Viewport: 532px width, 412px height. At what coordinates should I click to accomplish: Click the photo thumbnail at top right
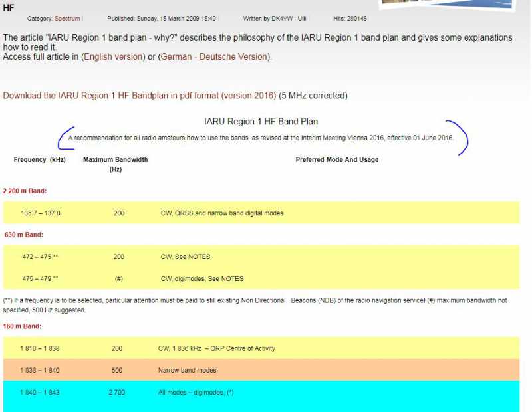[451, 4]
